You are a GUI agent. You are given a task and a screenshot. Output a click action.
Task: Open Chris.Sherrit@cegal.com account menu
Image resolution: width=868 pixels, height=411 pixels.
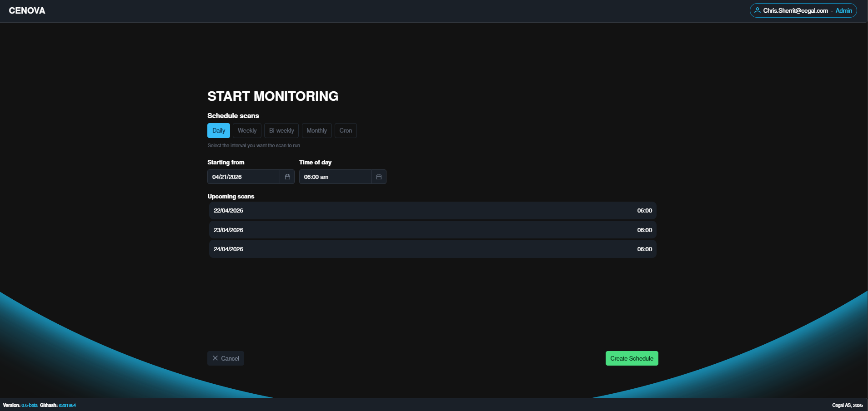point(803,10)
